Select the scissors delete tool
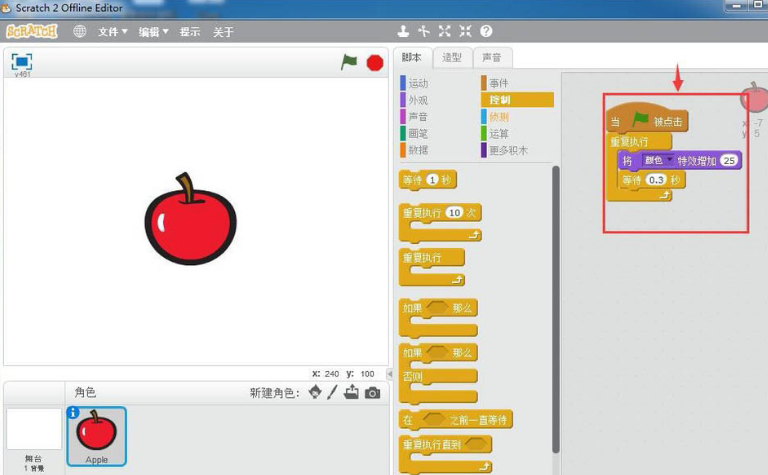768x475 pixels. click(424, 32)
